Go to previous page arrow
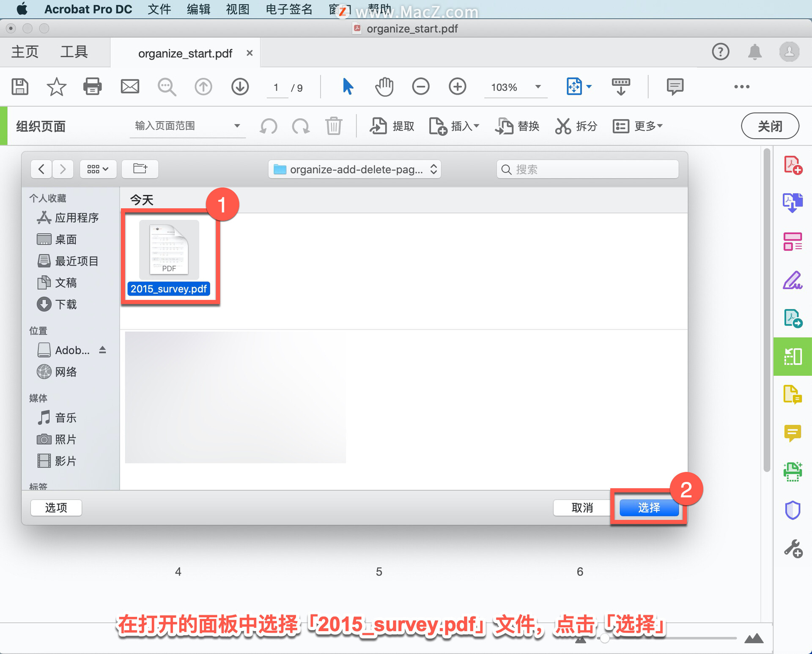Viewport: 812px width, 654px height. tap(203, 87)
